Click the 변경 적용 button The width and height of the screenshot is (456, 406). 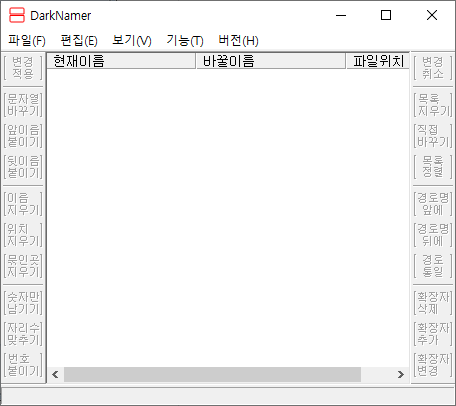[23, 68]
